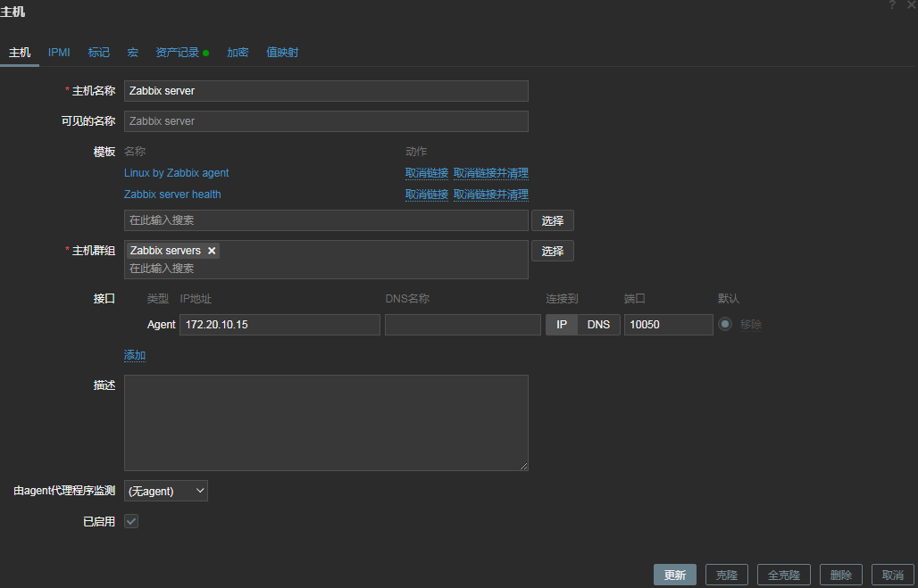The width and height of the screenshot is (918, 588).
Task: Toggle the 已启用 checkbox
Action: coord(131,521)
